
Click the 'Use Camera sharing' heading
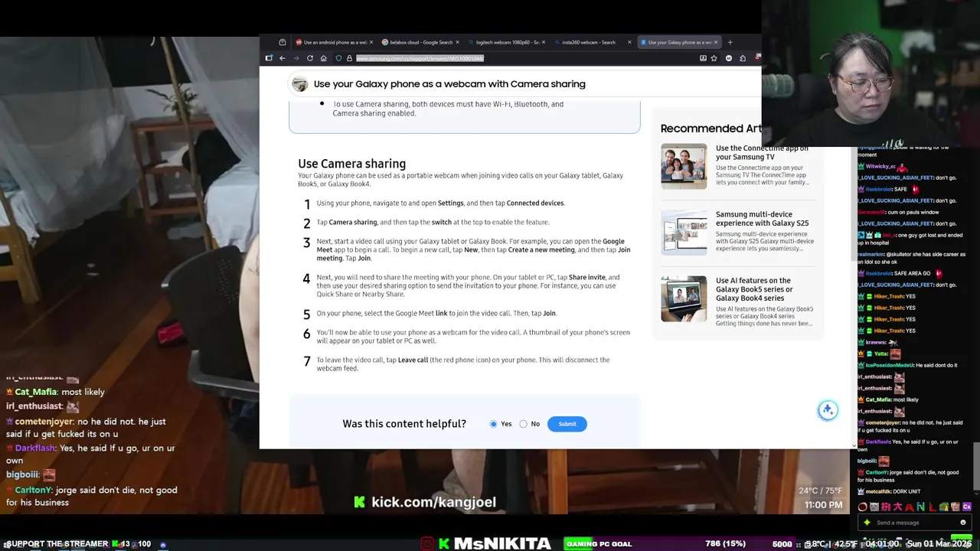tap(351, 164)
